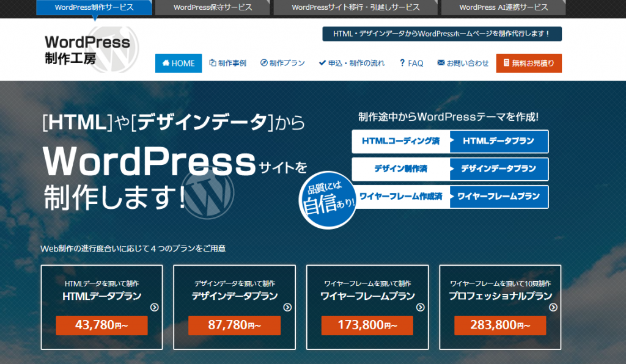
Task: Click the compass icon beside 制作プラン
Action: pyautogui.click(x=264, y=62)
